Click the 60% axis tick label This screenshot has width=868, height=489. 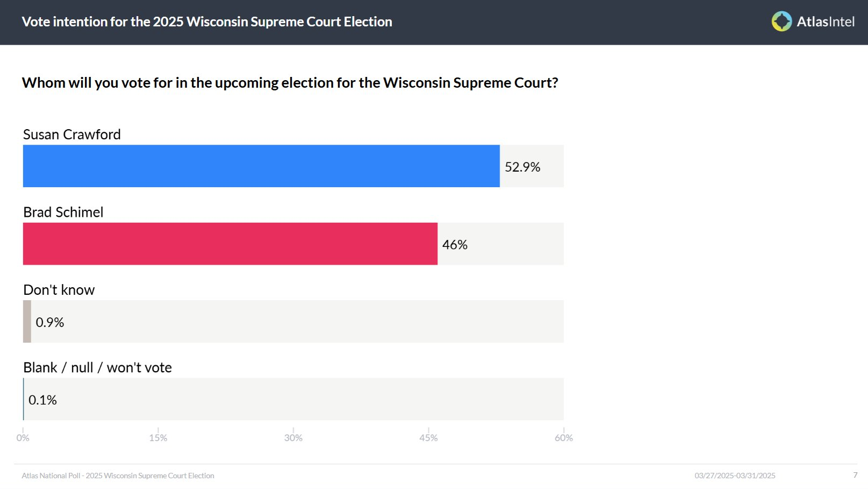tap(564, 438)
